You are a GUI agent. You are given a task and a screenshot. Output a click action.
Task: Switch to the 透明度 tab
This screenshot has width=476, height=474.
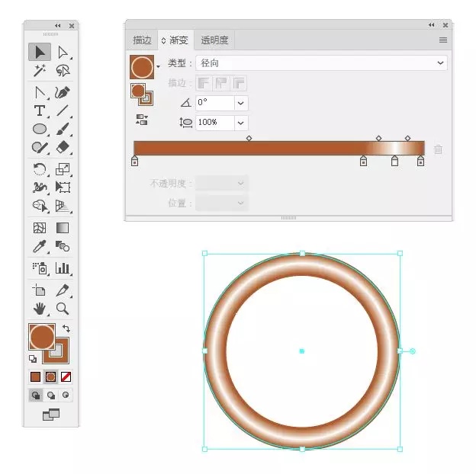click(x=214, y=40)
